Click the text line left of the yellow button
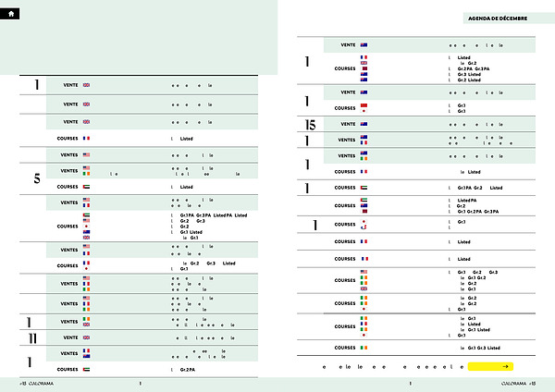This screenshot has height=392, width=555. click(390, 367)
